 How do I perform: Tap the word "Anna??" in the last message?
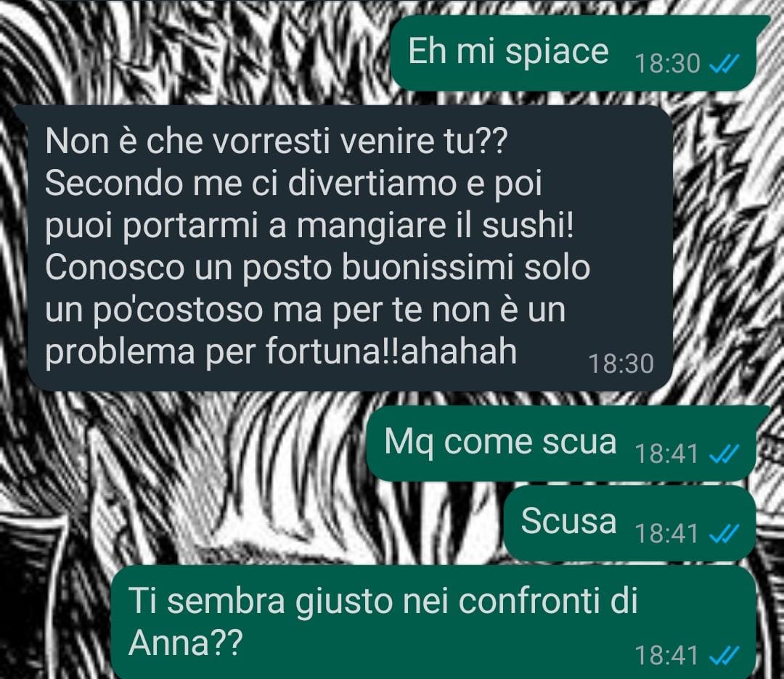(x=186, y=643)
